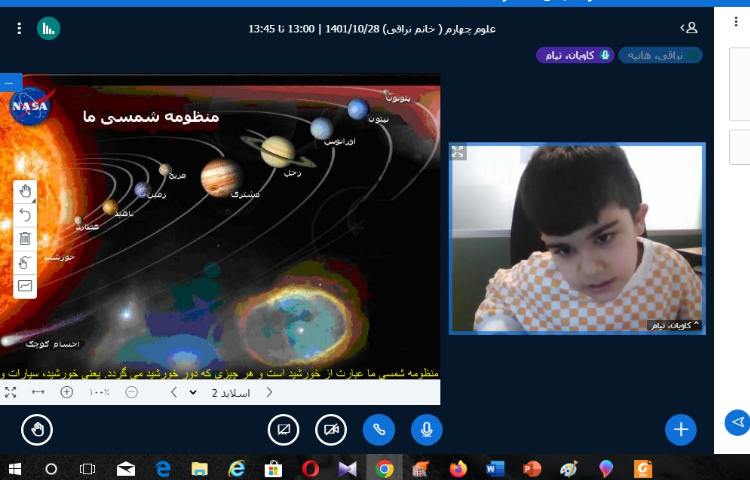Leave audio with the phone button
This screenshot has width=750, height=480.
pyautogui.click(x=379, y=429)
